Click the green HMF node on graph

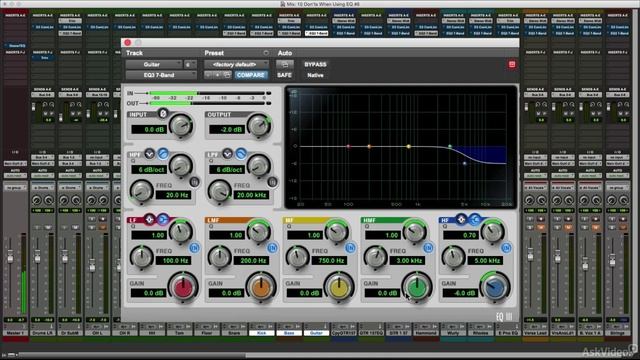(450, 146)
